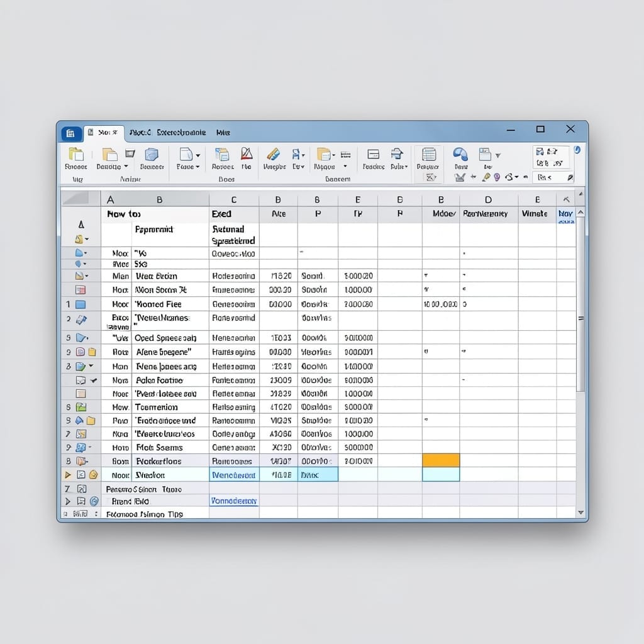Select the pencil eraser icon in ribbon
Screen dimensions: 644x644
[273, 154]
